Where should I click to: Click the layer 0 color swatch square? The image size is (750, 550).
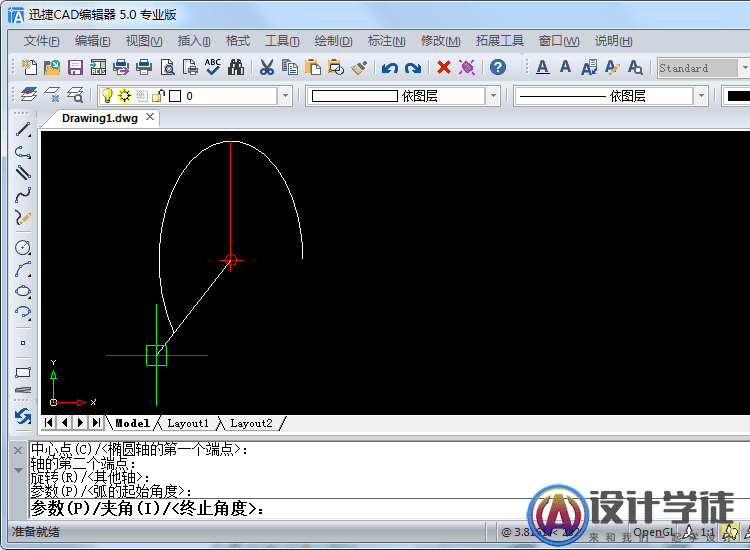175,96
